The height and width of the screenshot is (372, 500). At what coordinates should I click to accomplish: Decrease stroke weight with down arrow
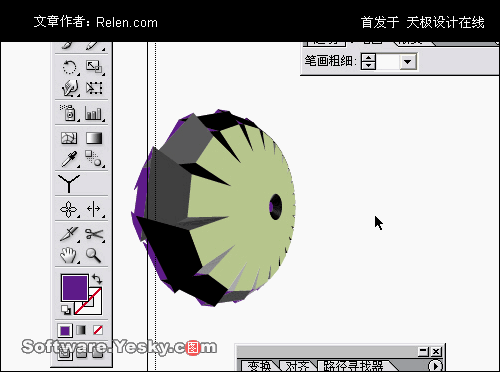[368, 65]
